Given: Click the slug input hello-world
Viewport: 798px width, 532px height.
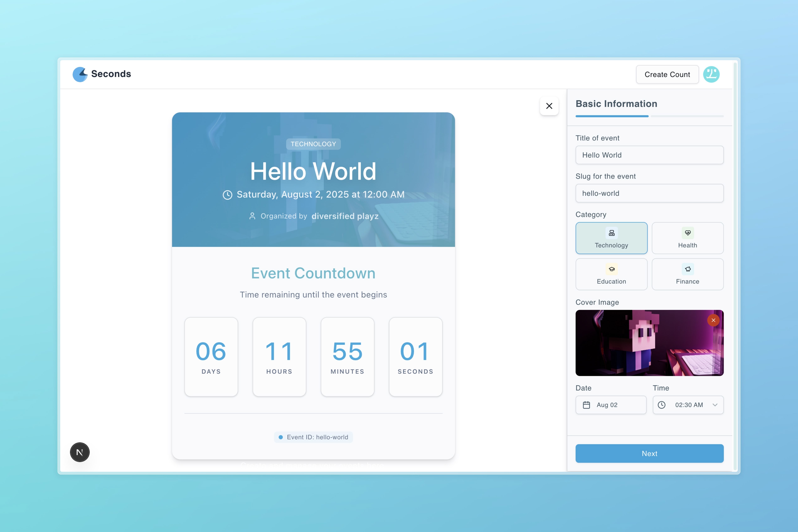Looking at the screenshot, I should tap(649, 193).
